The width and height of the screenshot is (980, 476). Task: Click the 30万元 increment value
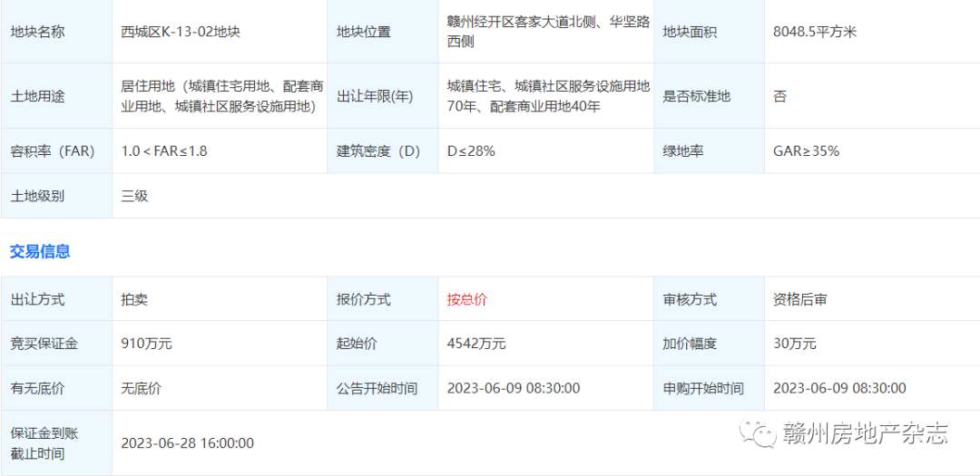coord(794,344)
